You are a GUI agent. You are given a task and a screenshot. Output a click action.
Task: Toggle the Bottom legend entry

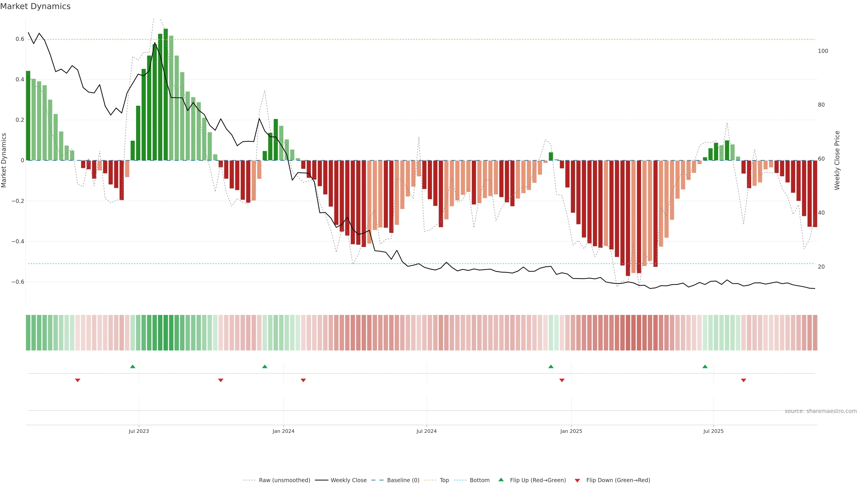pos(479,480)
